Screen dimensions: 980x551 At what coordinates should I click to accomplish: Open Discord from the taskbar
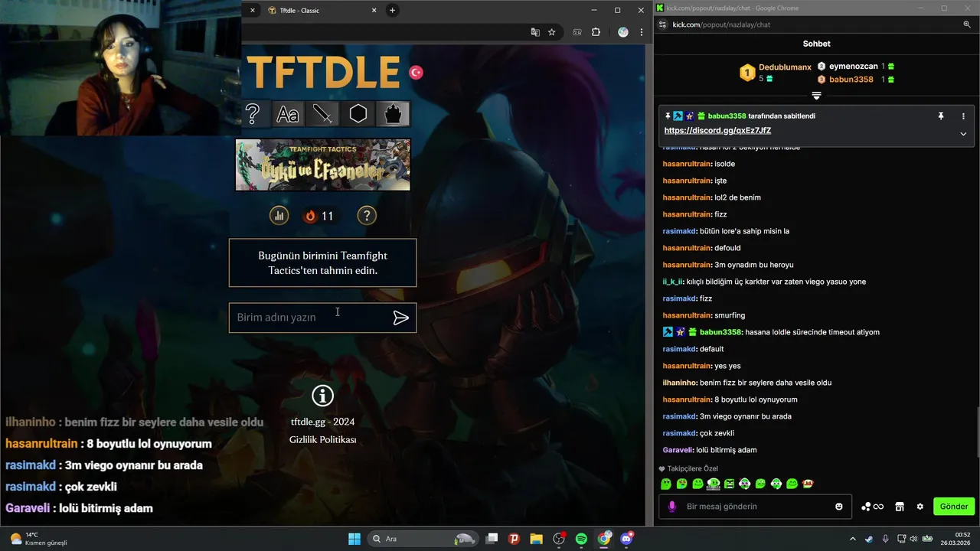point(627,539)
